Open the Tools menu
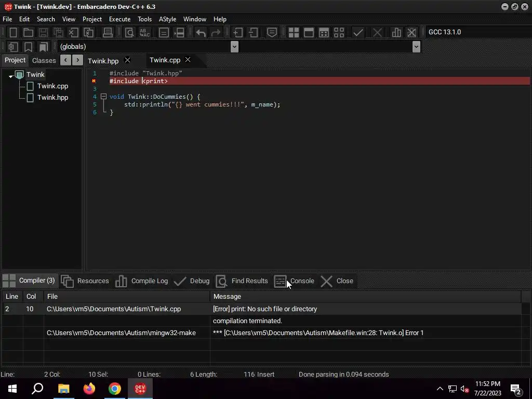The width and height of the screenshot is (532, 399). (144, 19)
